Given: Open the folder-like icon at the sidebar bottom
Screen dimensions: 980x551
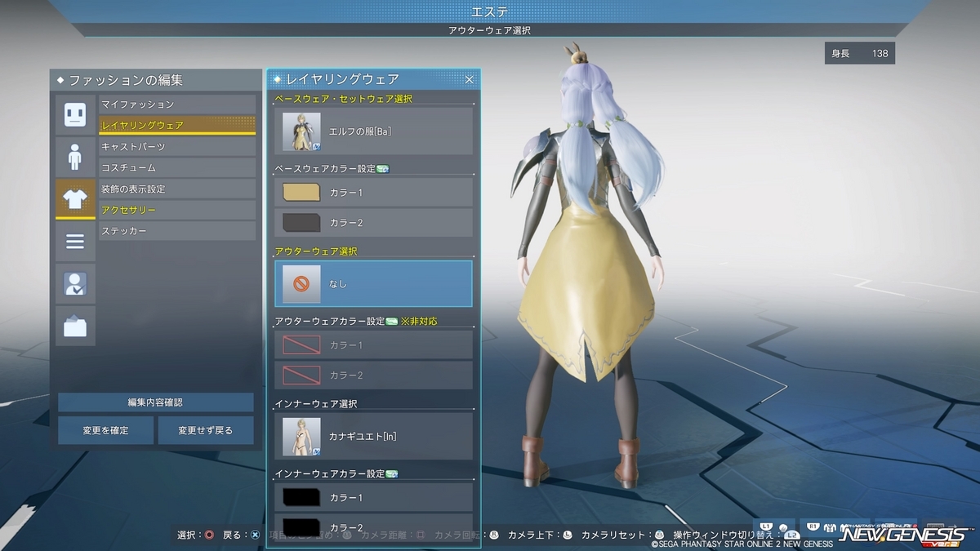Looking at the screenshot, I should (x=75, y=327).
